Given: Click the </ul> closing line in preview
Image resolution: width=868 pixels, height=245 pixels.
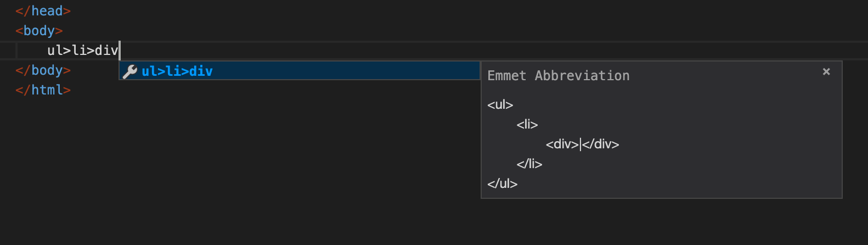Looking at the screenshot, I should coord(503,183).
